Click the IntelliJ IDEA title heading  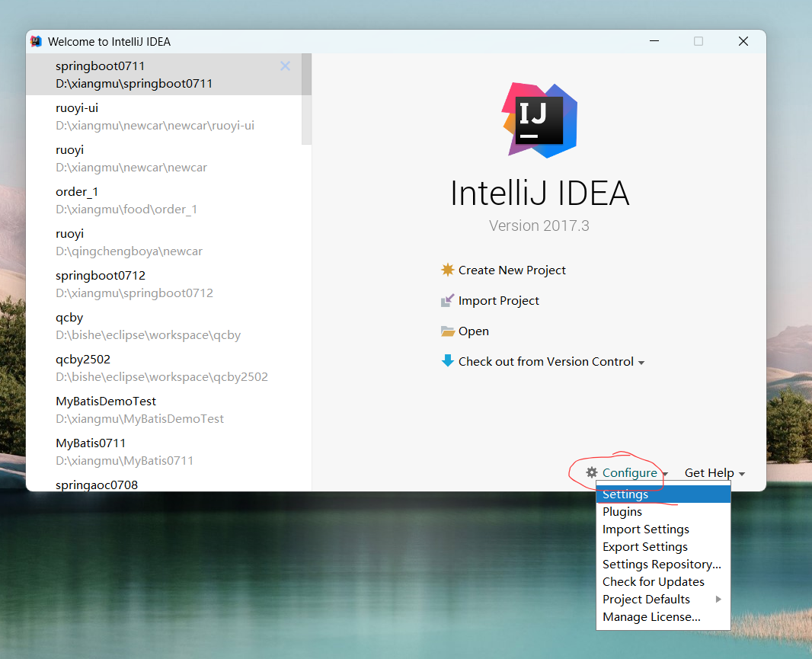[539, 194]
